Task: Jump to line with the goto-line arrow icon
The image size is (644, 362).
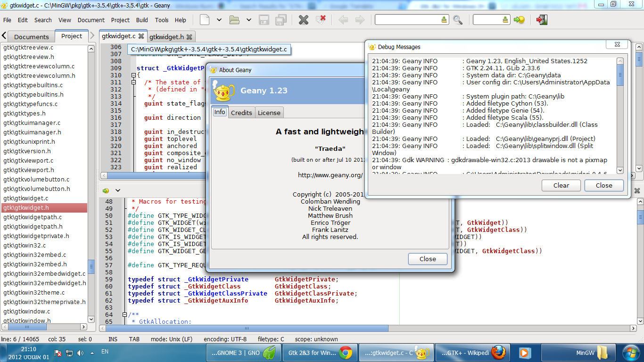Action: tap(520, 20)
